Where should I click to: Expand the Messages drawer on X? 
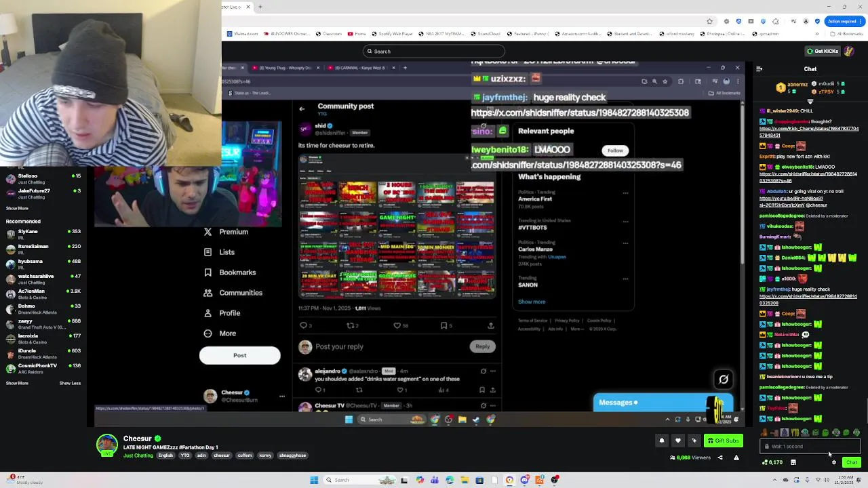[x=661, y=403]
